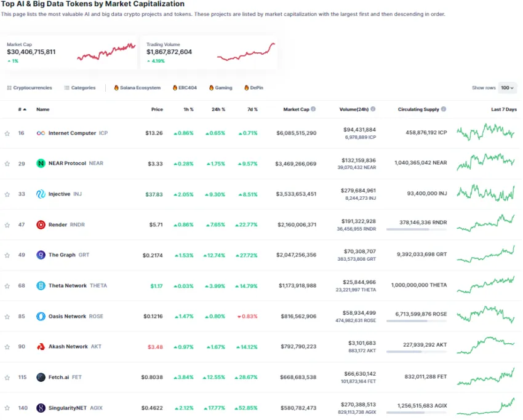Click Akash Network's circulating supply bar
This screenshot has height=420, width=523.
point(417,352)
